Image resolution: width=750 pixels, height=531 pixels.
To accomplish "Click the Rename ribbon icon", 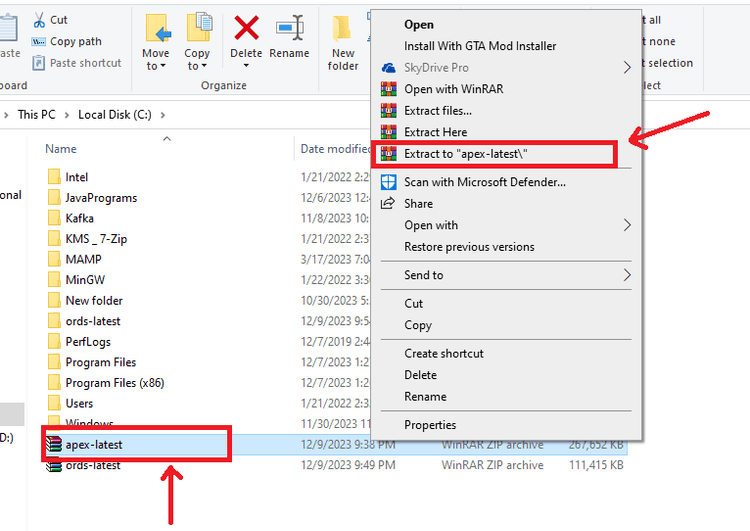I will click(x=289, y=28).
